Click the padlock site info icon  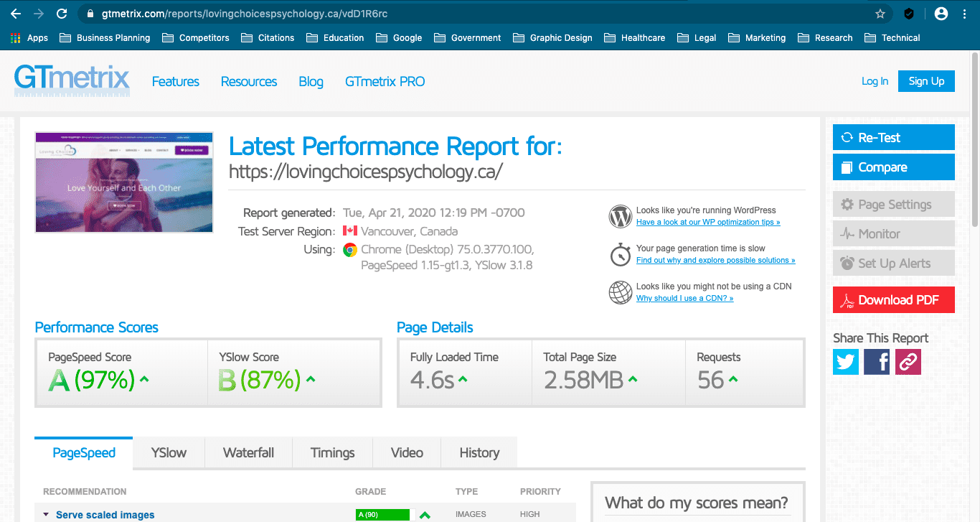(90, 14)
